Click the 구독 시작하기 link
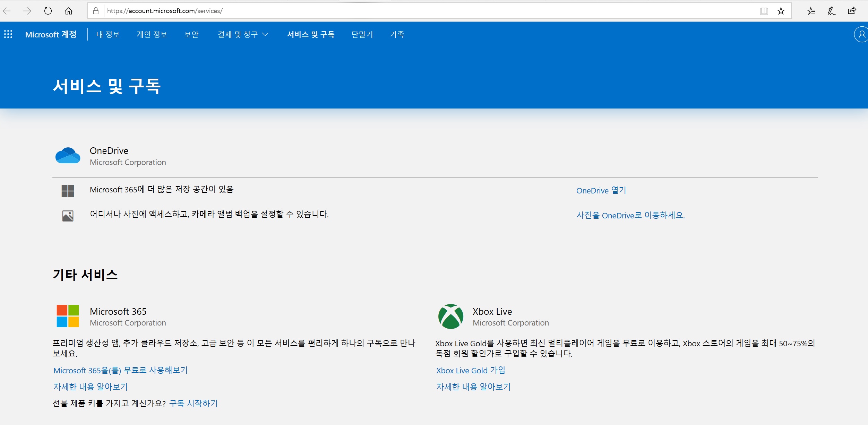Viewport: 868px width, 425px height. point(193,403)
